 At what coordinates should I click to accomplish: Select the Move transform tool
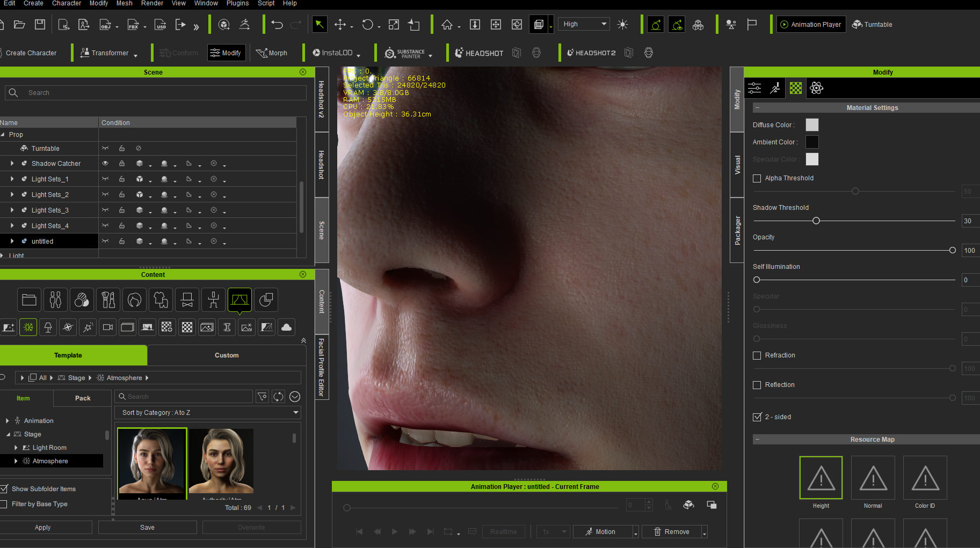point(340,24)
